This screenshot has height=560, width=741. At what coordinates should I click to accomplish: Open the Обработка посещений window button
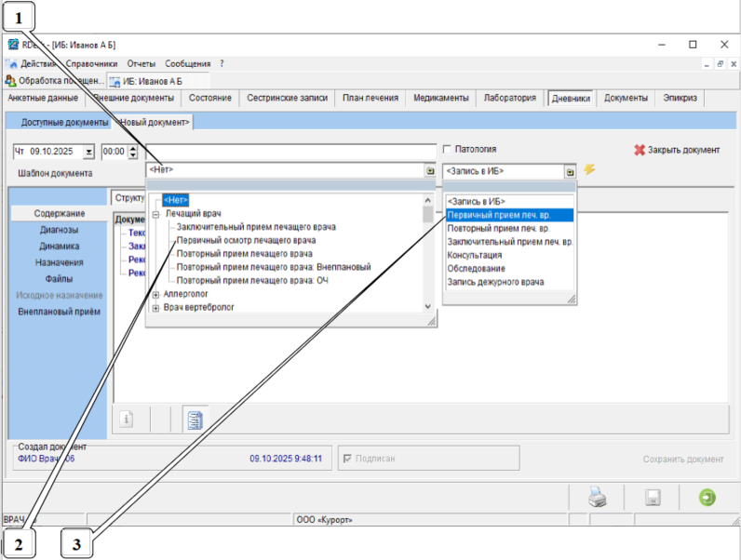pyautogui.click(x=54, y=81)
